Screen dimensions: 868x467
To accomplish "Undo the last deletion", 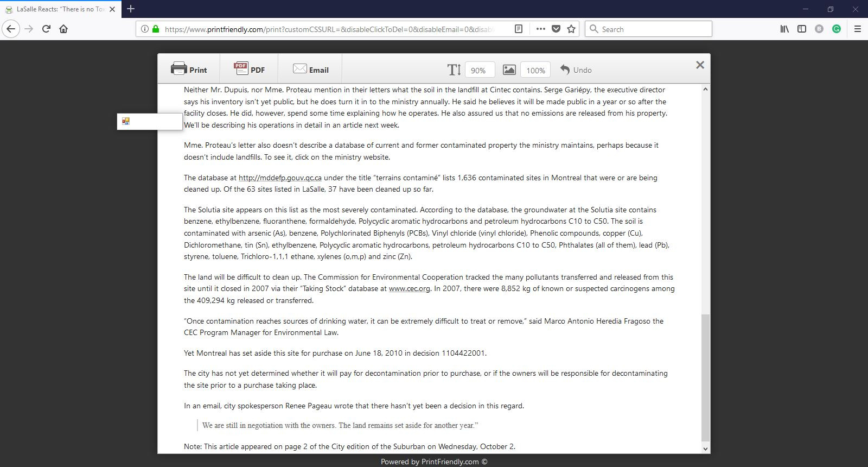I will [576, 70].
